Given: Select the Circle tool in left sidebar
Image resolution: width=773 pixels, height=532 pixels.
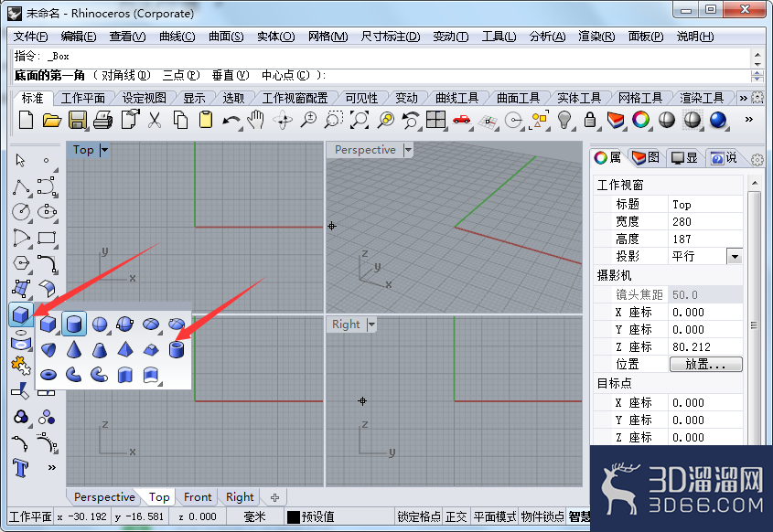Looking at the screenshot, I should (21, 212).
